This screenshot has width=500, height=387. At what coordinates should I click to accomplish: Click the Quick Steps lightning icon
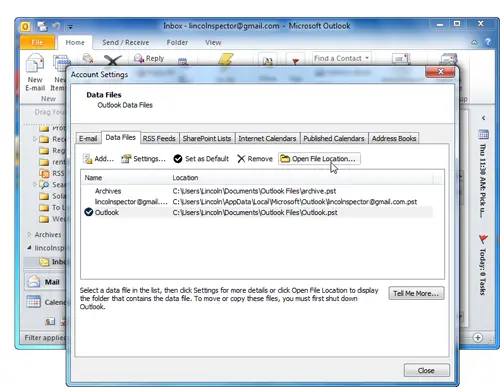tap(226, 59)
